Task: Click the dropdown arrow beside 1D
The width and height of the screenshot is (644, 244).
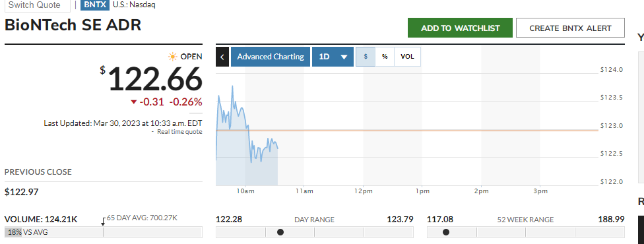Action: pyautogui.click(x=344, y=57)
